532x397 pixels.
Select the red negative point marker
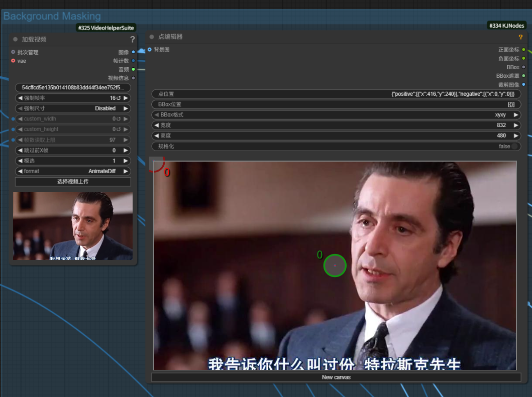[x=156, y=165]
